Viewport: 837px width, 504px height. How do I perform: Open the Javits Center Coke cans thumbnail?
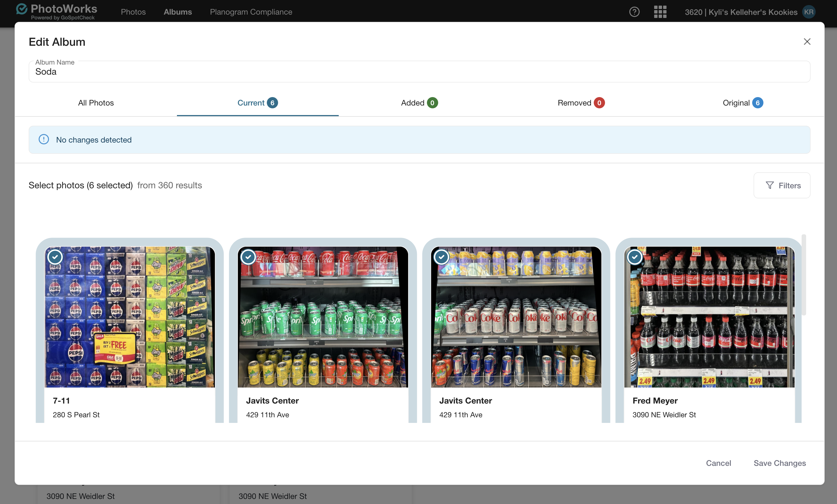[516, 317]
